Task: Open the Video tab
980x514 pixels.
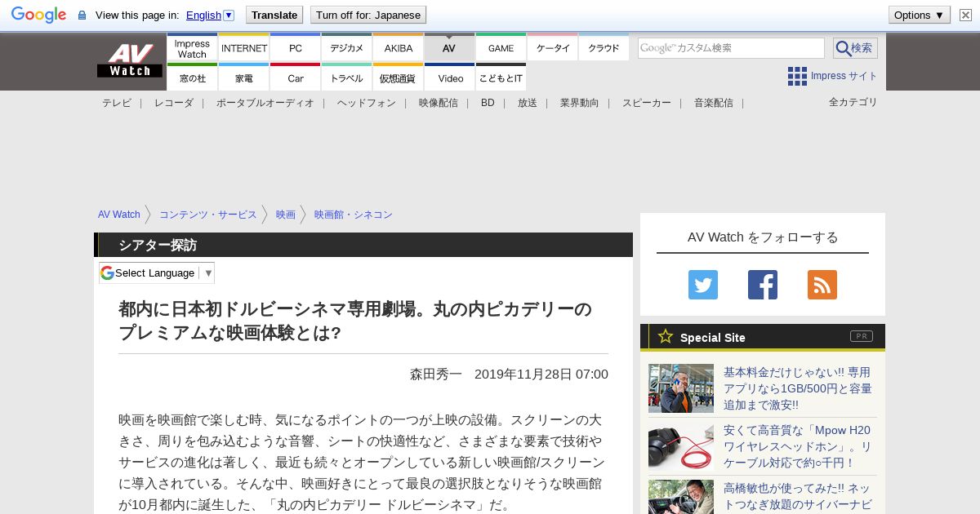Action: coord(450,78)
